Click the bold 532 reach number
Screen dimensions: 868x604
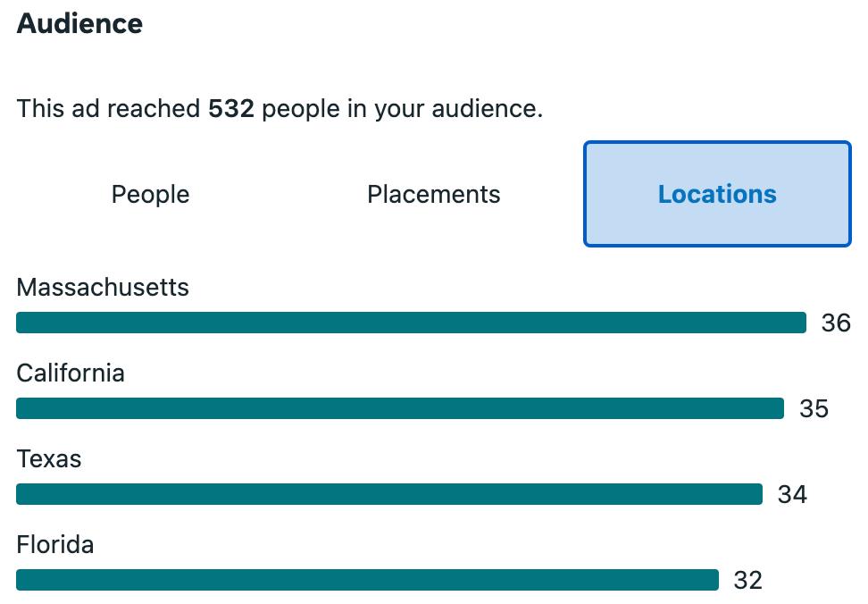click(231, 109)
